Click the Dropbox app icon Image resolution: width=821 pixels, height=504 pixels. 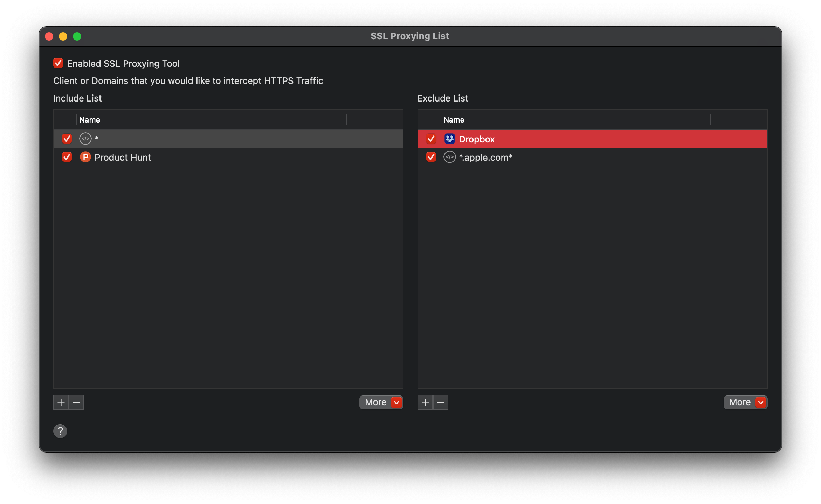click(x=449, y=139)
